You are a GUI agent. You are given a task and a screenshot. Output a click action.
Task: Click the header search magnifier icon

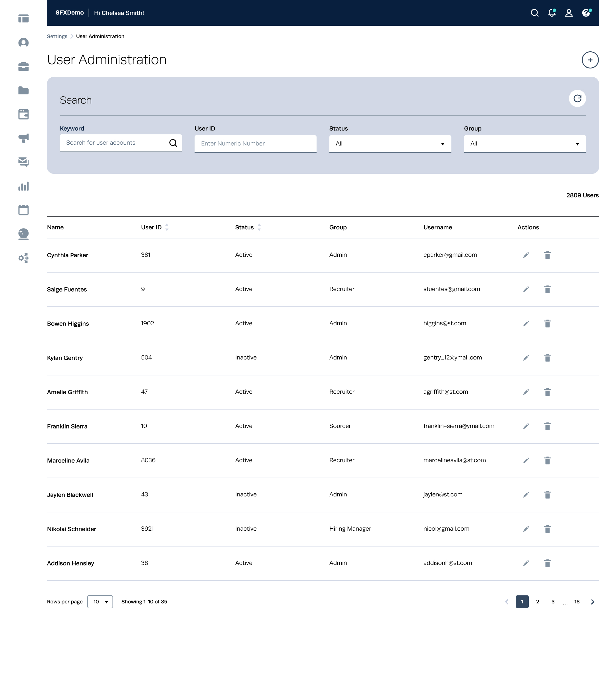point(534,13)
